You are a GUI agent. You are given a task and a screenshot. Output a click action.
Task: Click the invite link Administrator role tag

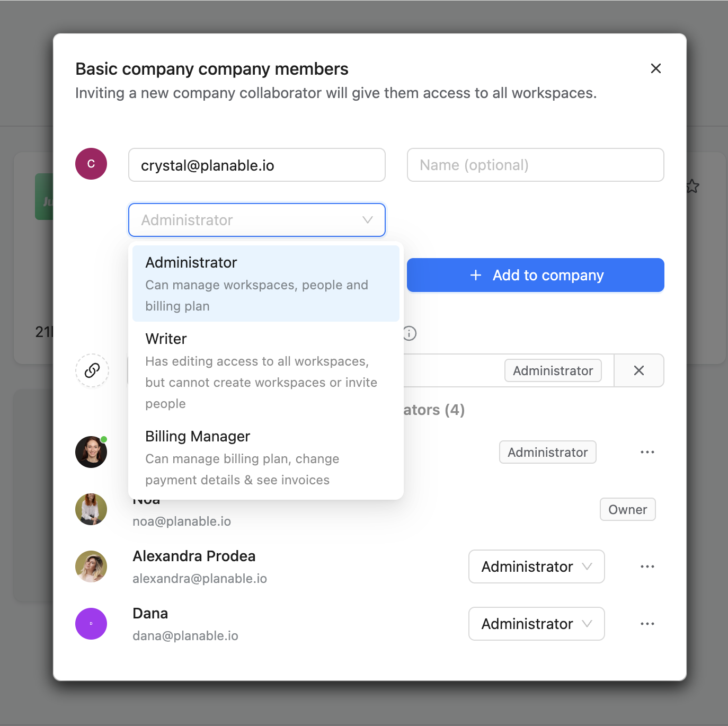pyautogui.click(x=553, y=370)
